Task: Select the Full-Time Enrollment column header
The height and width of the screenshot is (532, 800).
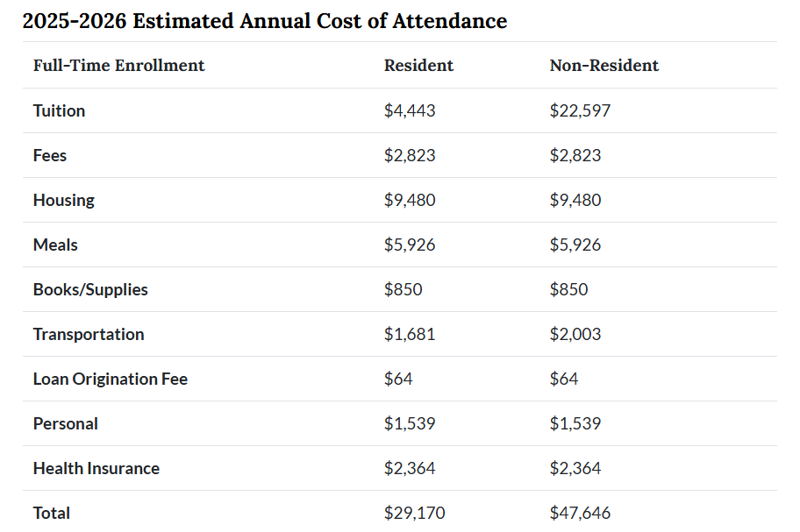Action: pos(118,66)
